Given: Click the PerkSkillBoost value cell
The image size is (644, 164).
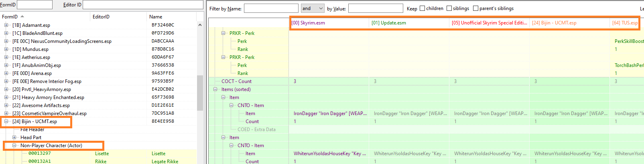Looking at the screenshot, I should (x=629, y=41).
